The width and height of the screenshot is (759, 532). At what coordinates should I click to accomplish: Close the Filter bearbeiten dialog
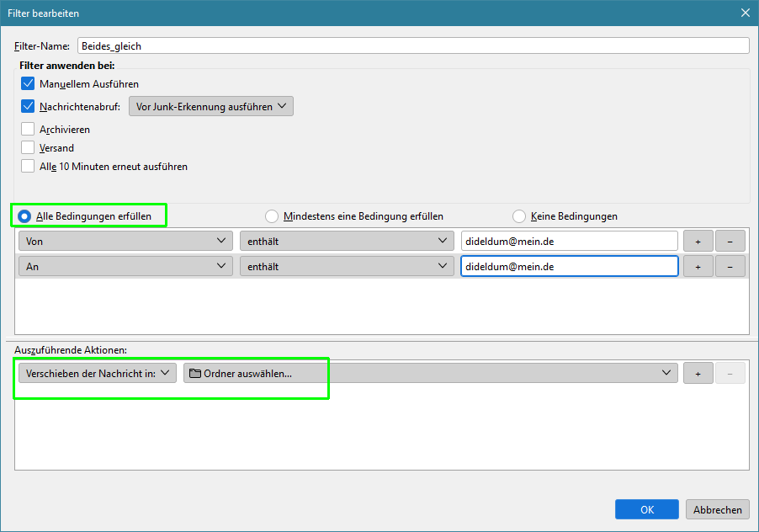tap(745, 13)
